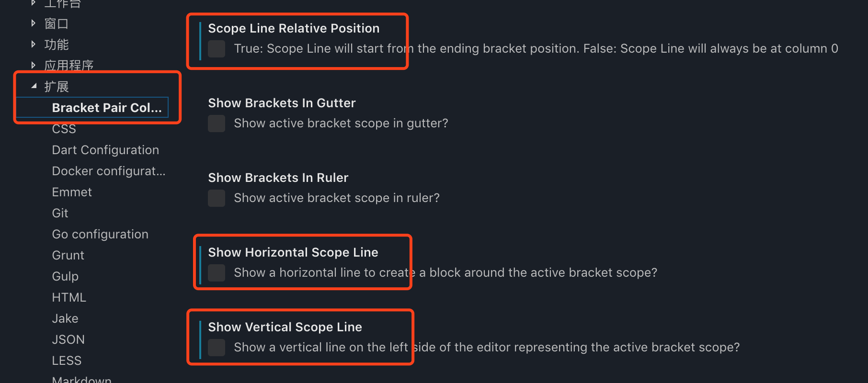The width and height of the screenshot is (868, 383).
Task: Open Git settings section
Action: [x=60, y=213]
